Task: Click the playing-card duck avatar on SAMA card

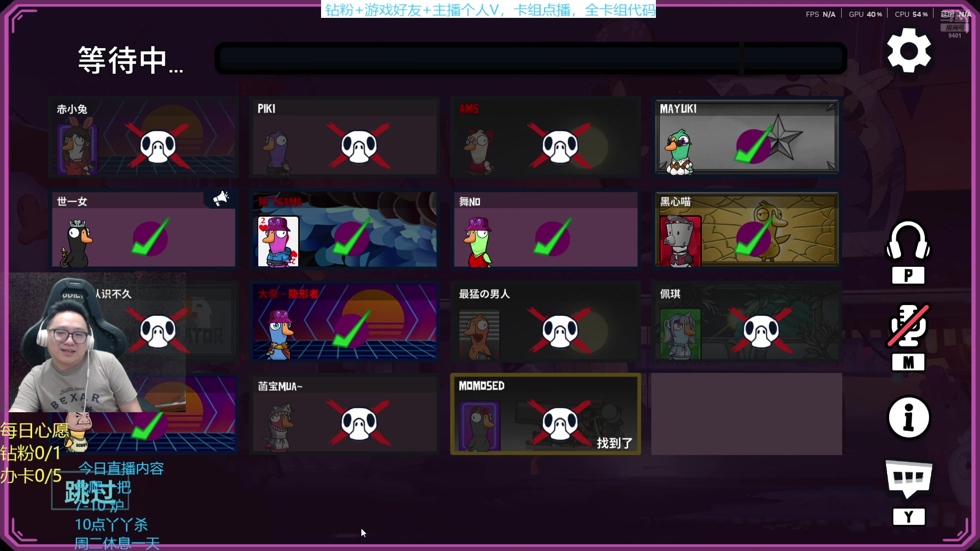Action: click(x=278, y=241)
